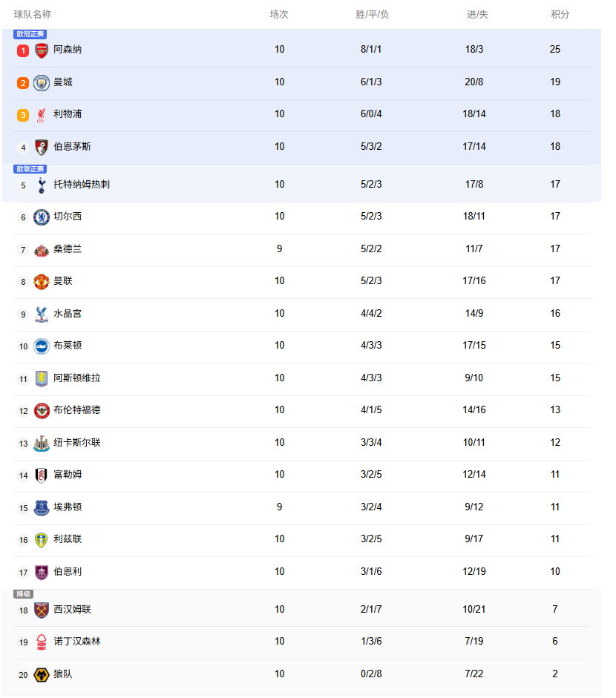Viewport: 616px width, 698px height.
Task: Click the 降级 relegation zone label
Action: pyautogui.click(x=24, y=594)
